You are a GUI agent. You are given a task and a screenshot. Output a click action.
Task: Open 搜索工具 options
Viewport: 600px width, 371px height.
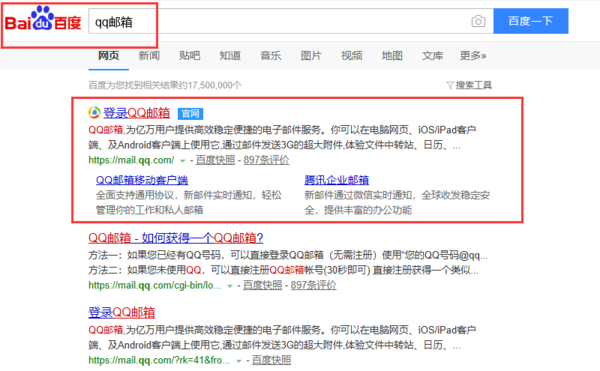click(474, 85)
